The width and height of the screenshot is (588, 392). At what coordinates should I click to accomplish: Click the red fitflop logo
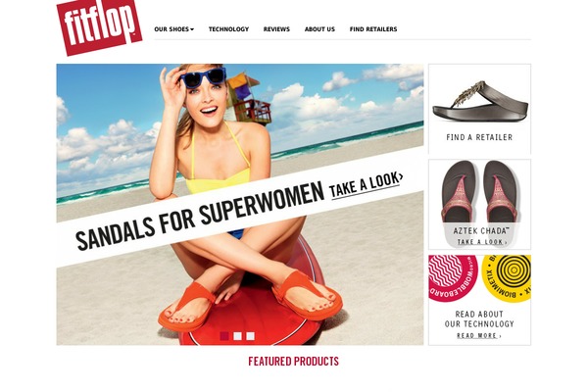point(99,25)
